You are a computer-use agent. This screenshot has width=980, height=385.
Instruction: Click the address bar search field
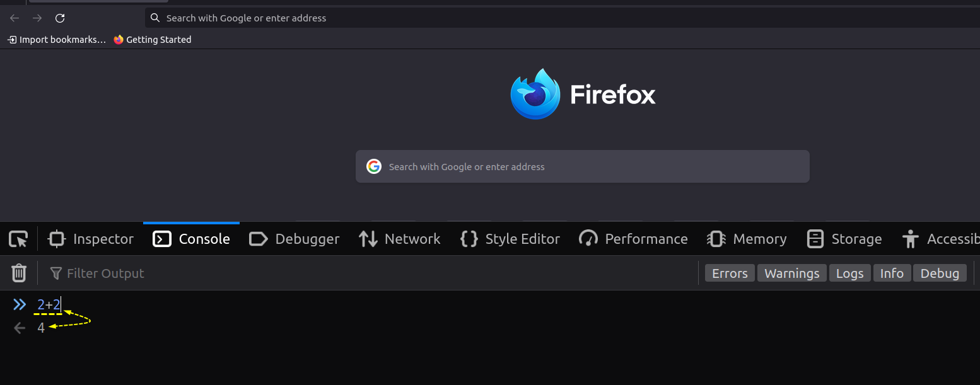(563, 18)
